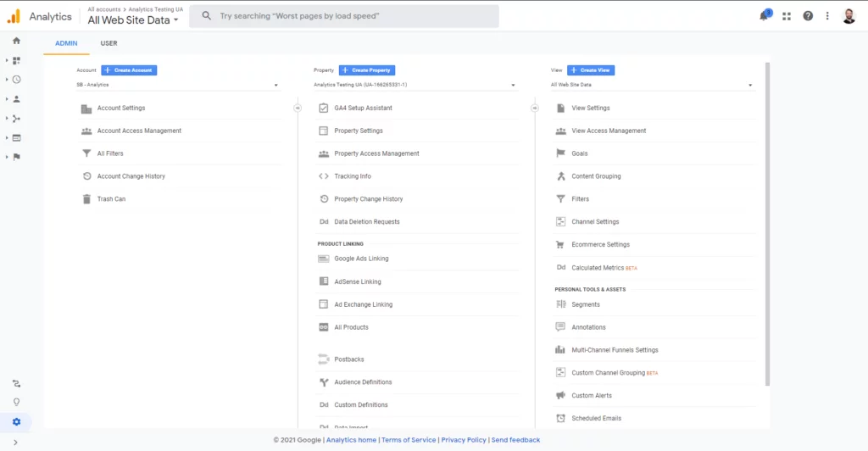The image size is (868, 451).
Task: Click the Audience Definitions icon
Action: click(324, 381)
